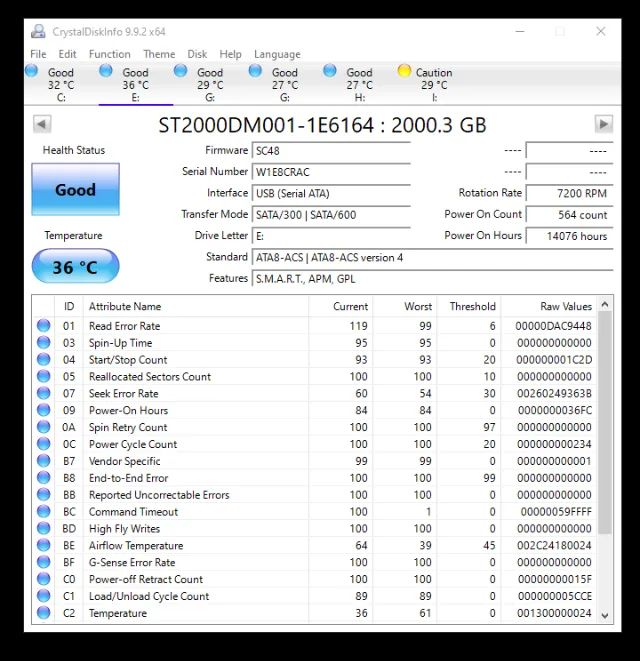Click the Worst column header
The image size is (640, 661).
405,306
